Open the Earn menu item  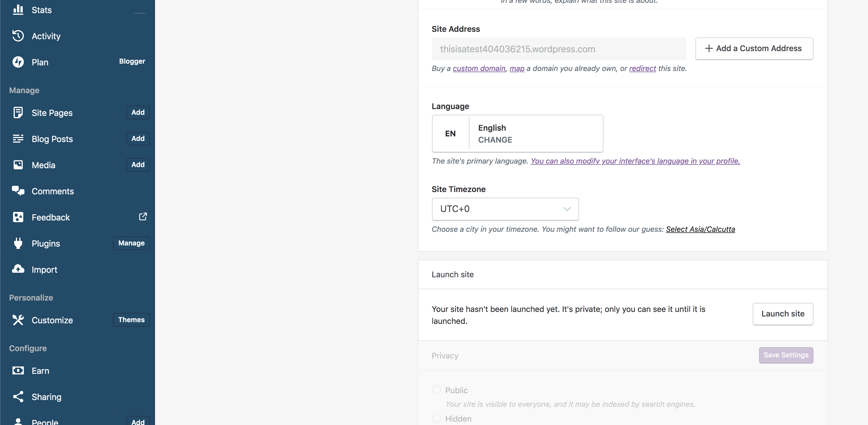[x=40, y=371]
